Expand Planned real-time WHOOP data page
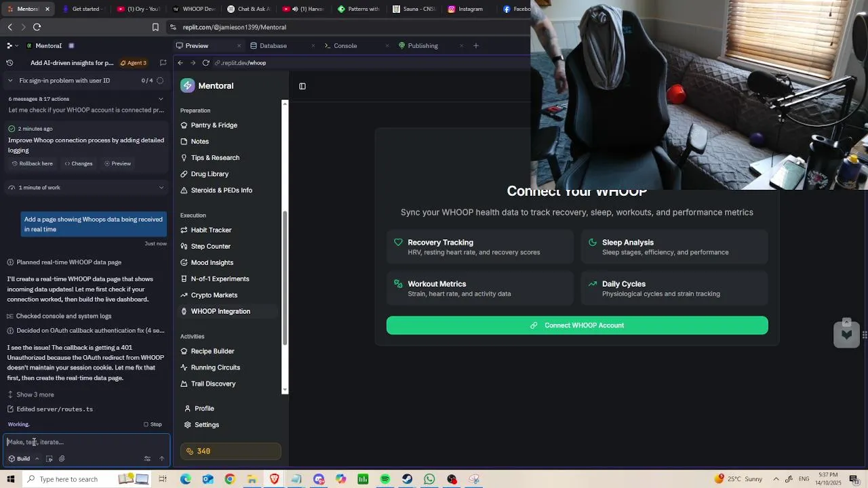 (x=64, y=262)
